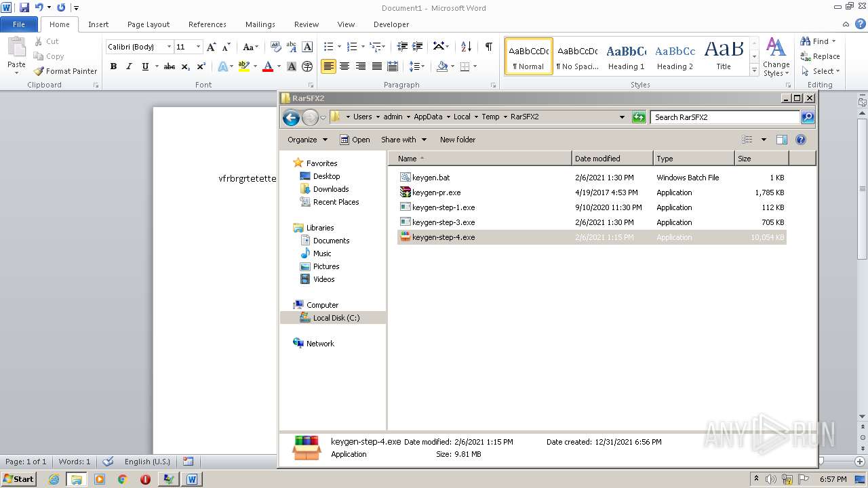Toggle bold formatting in Word ribbon
The width and height of the screenshot is (868, 488).
pyautogui.click(x=113, y=66)
